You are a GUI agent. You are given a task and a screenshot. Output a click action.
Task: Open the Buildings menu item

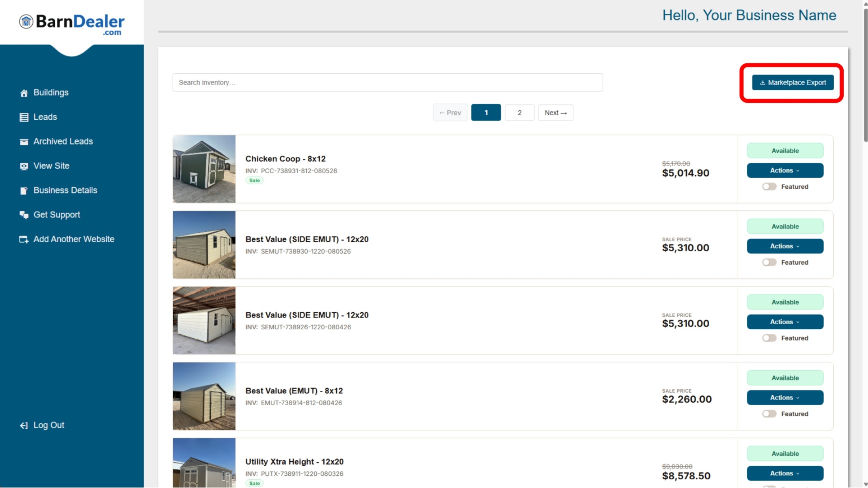tap(51, 93)
